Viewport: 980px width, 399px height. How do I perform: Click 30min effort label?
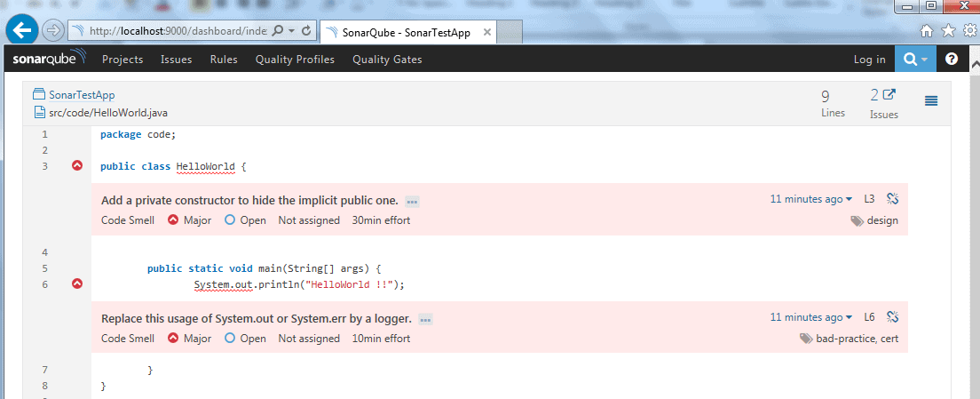pos(381,220)
